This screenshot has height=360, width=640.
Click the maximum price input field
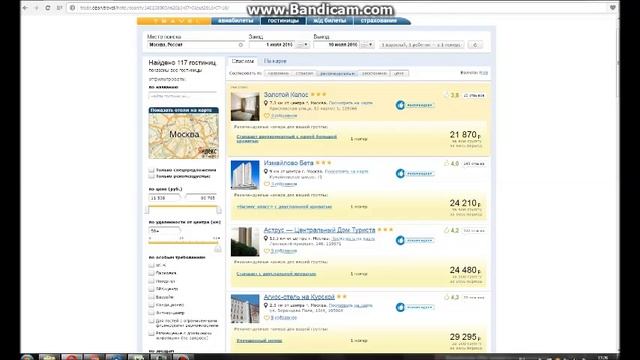tap(201, 198)
